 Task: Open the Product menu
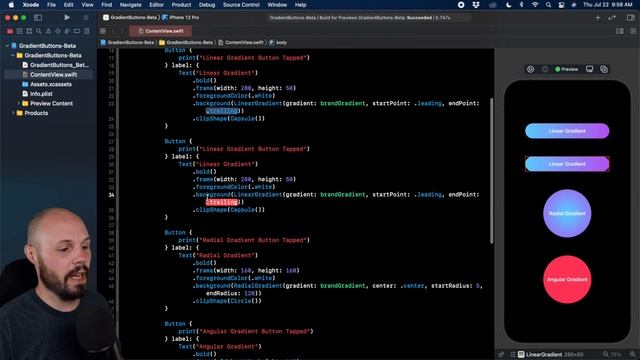tap(181, 5)
